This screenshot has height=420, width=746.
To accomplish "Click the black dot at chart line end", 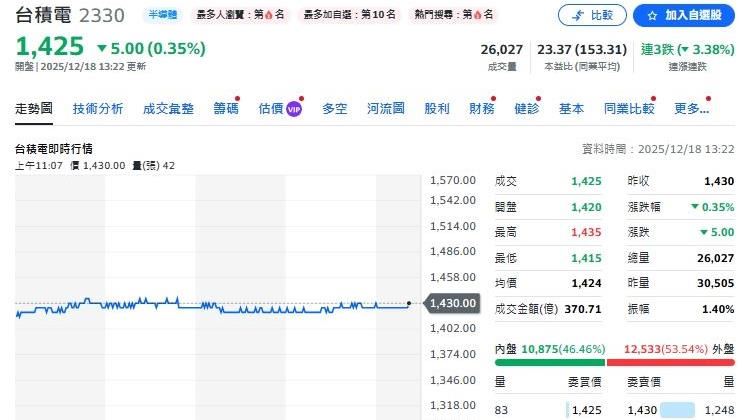I will 409,303.
